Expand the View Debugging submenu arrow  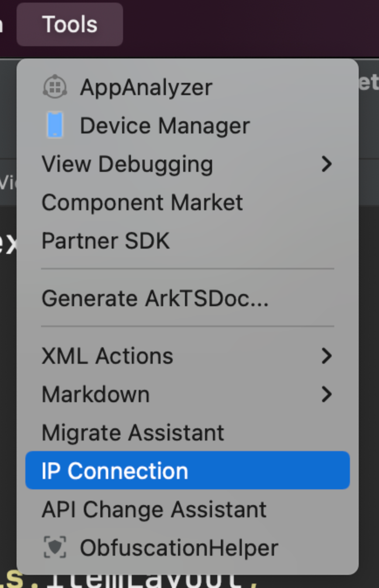click(326, 164)
